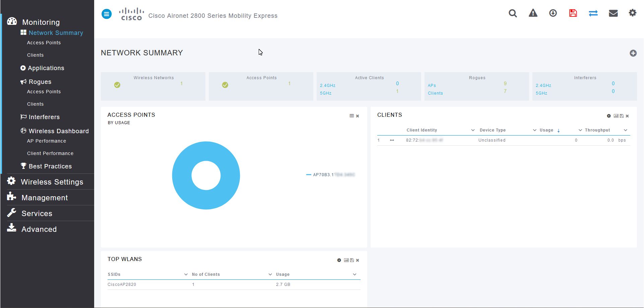Click the circular download icon in header
This screenshot has height=308, width=644.
553,13
